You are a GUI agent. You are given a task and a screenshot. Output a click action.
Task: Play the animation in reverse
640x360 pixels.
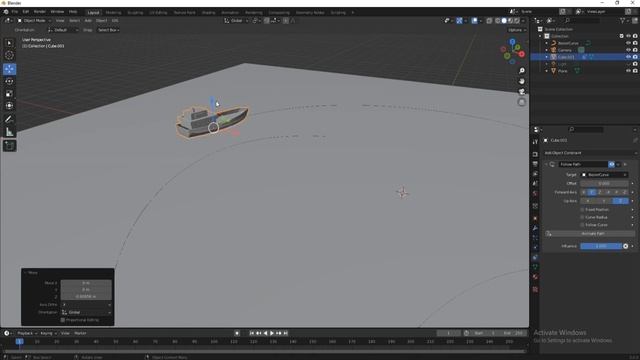tap(266, 333)
